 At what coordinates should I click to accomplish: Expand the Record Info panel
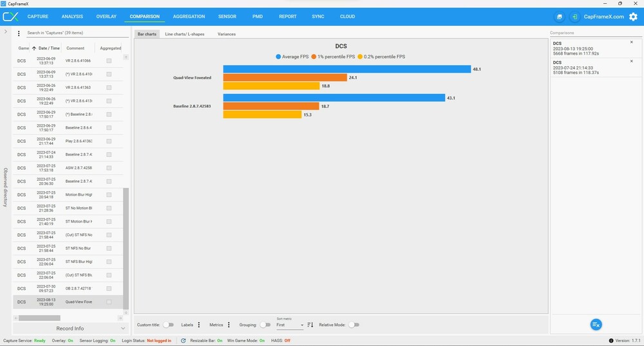(70, 329)
